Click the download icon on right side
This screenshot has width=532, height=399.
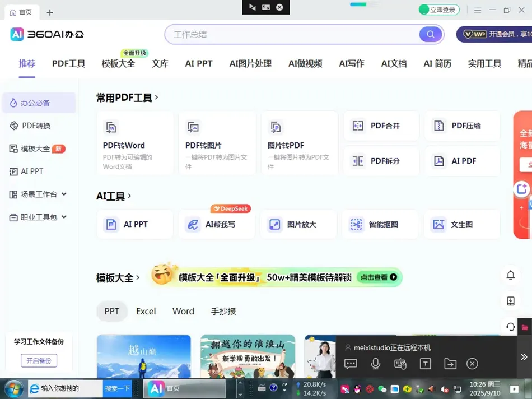pyautogui.click(x=511, y=301)
